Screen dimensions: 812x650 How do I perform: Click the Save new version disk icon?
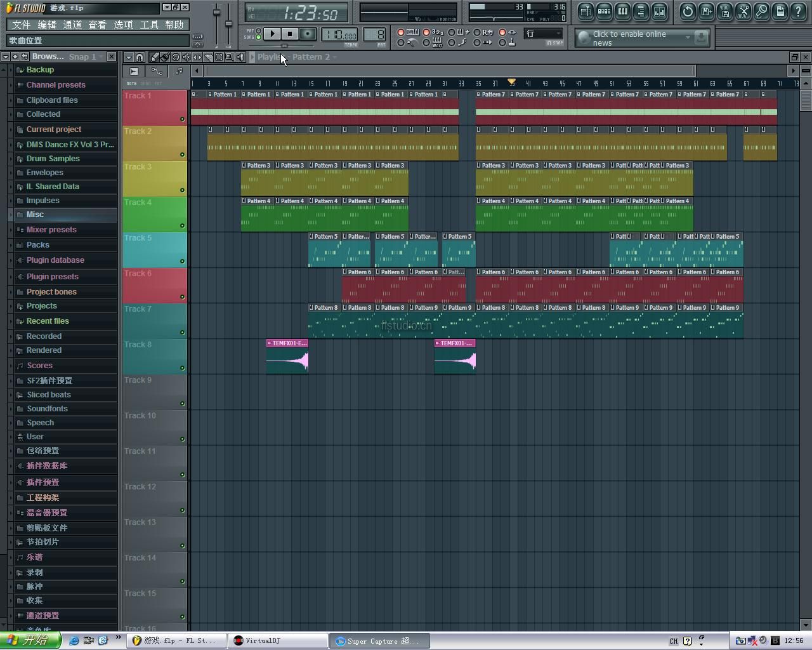pyautogui.click(x=706, y=11)
